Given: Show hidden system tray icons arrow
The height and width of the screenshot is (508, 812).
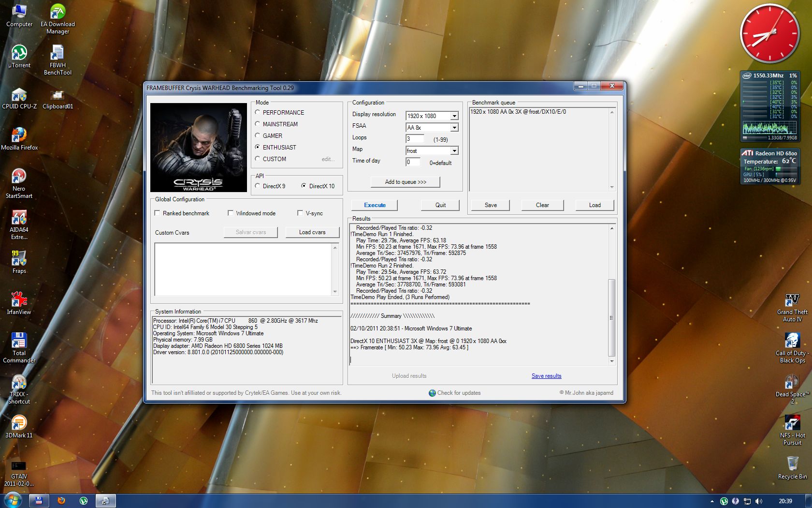Looking at the screenshot, I should point(711,501).
